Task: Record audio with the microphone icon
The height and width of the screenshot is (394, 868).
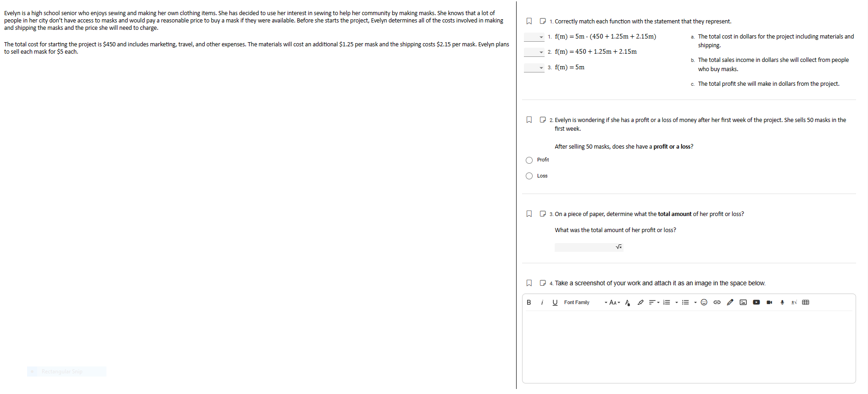Action: click(782, 302)
